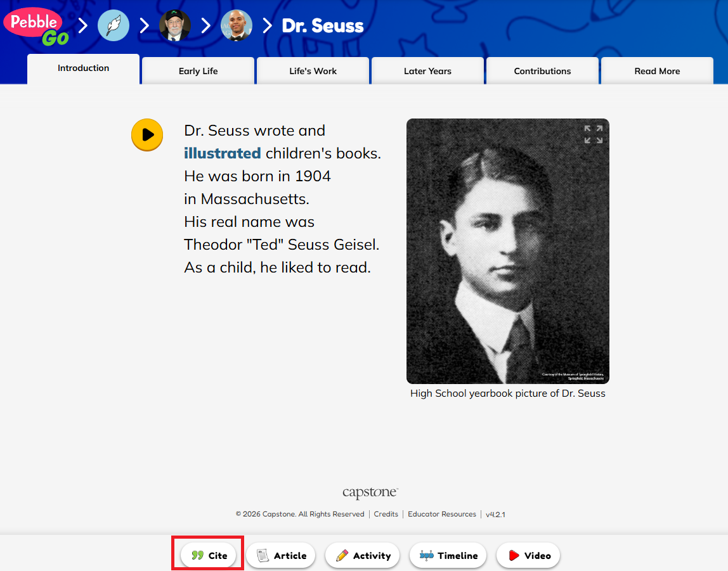This screenshot has width=728, height=571.
Task: Open the Article button with page icon
Action: (x=281, y=555)
